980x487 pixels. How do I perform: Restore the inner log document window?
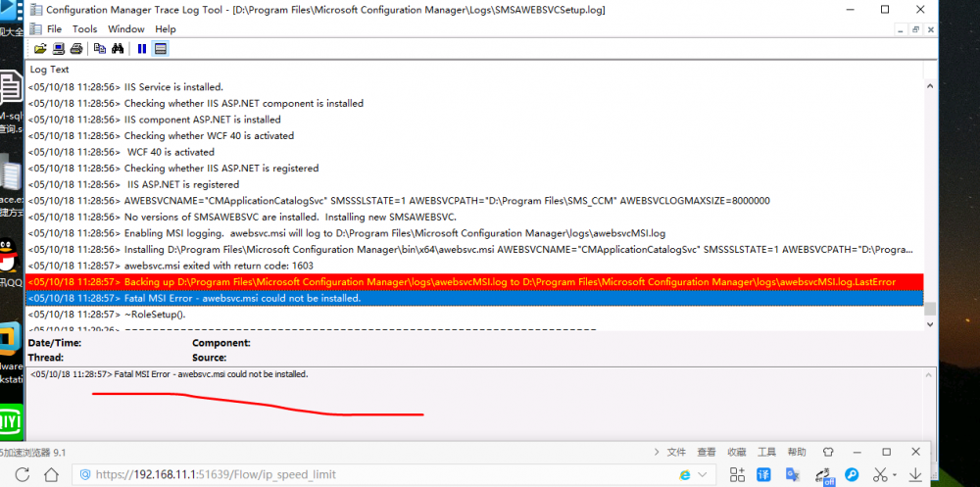[x=915, y=29]
